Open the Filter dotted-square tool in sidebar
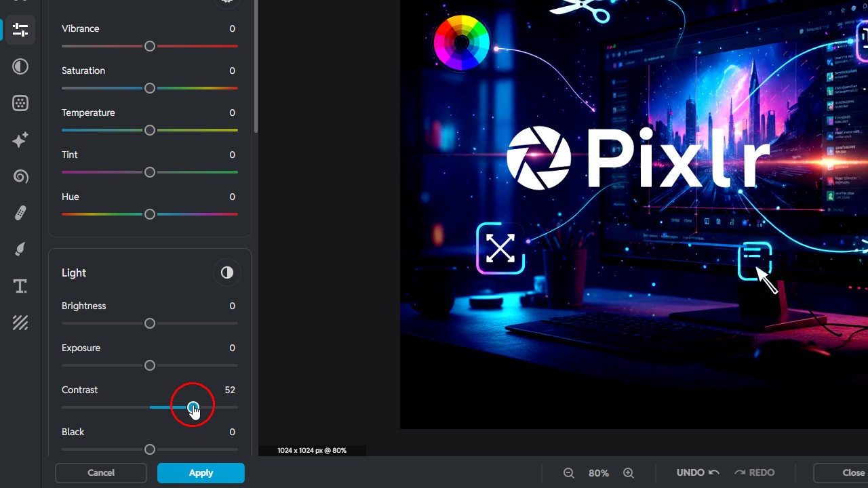This screenshot has width=868, height=488. pos(20,103)
